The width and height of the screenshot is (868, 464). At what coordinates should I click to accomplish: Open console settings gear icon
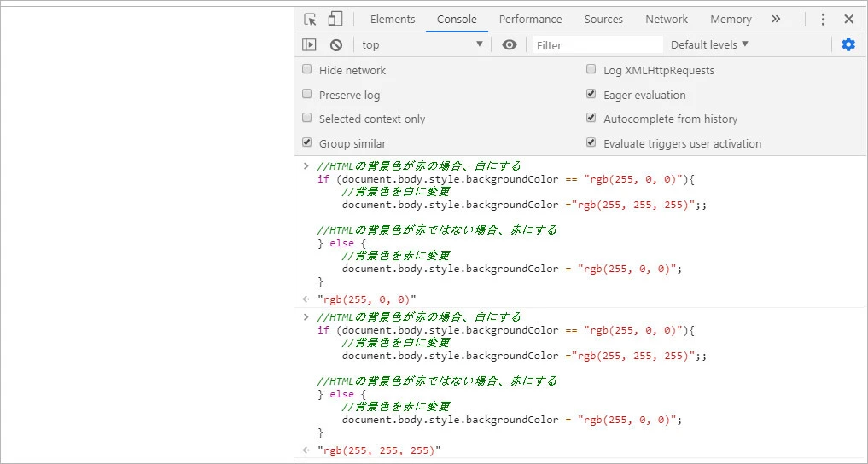click(x=848, y=44)
